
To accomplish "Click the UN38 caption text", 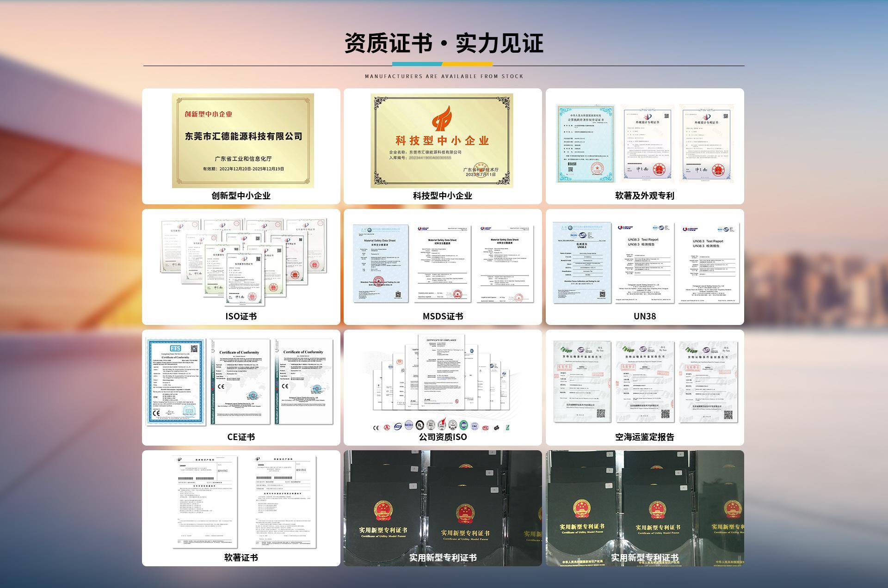I will point(645,316).
